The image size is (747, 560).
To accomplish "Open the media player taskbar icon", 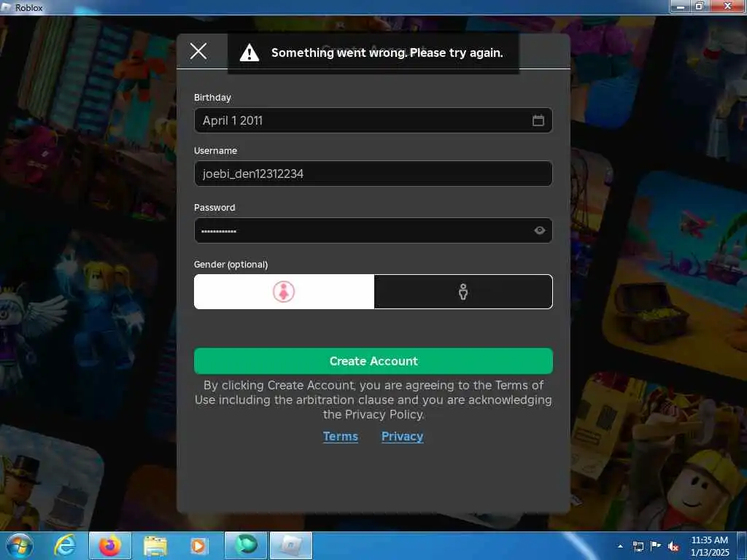I will coord(198,545).
